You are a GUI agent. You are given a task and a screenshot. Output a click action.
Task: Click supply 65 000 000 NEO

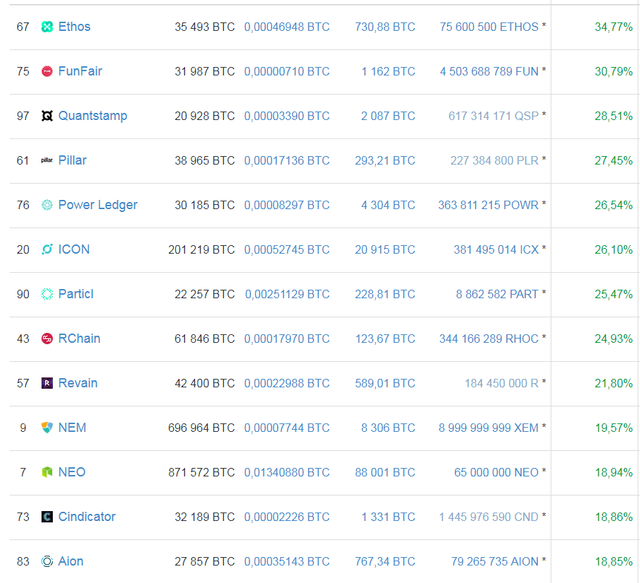point(496,472)
